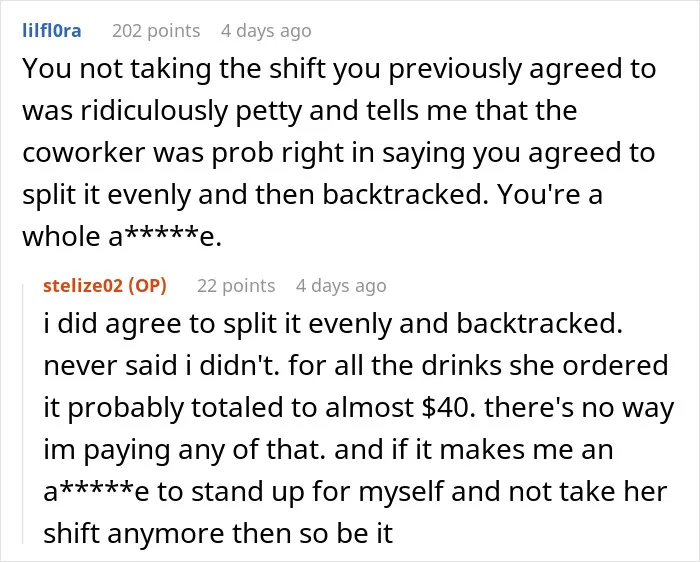Click the line starting 'You not taking the shift'
The width and height of the screenshot is (700, 562).
point(339,69)
